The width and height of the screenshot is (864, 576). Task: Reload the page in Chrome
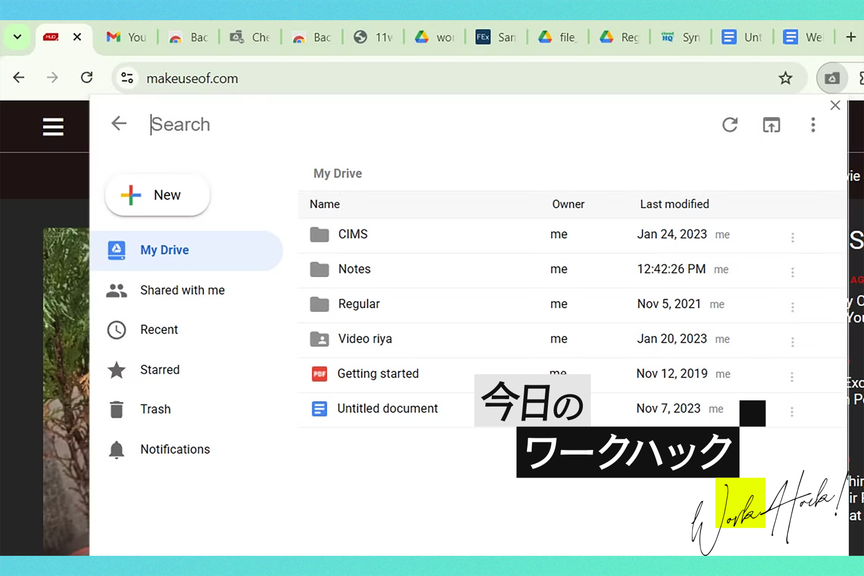point(87,78)
